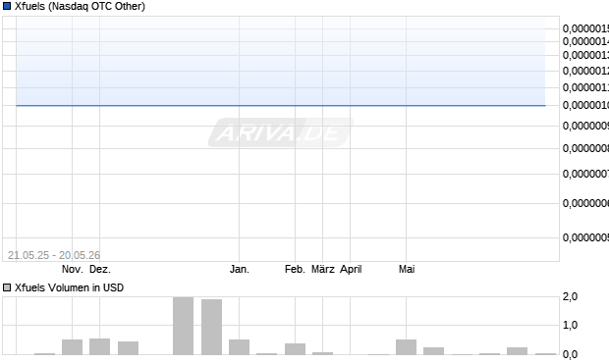Click the blue Xfuels legend square
Viewport: 609px width, 364px height.
[7, 6]
